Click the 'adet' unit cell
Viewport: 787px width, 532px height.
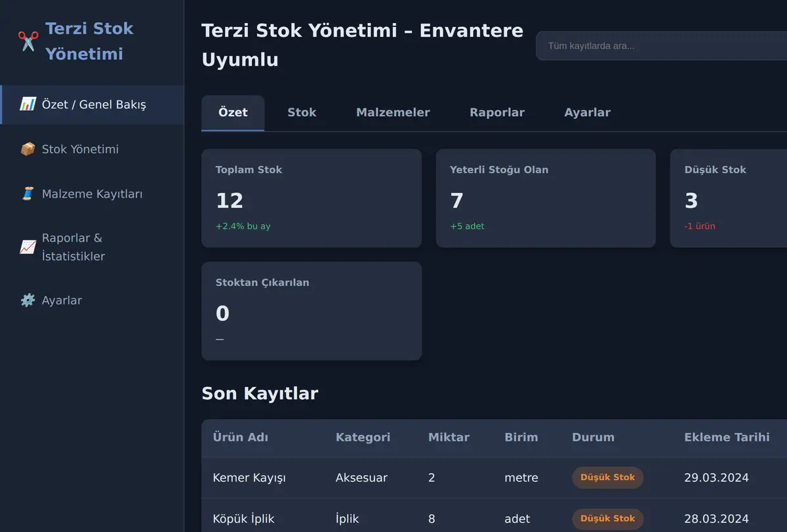(x=517, y=519)
